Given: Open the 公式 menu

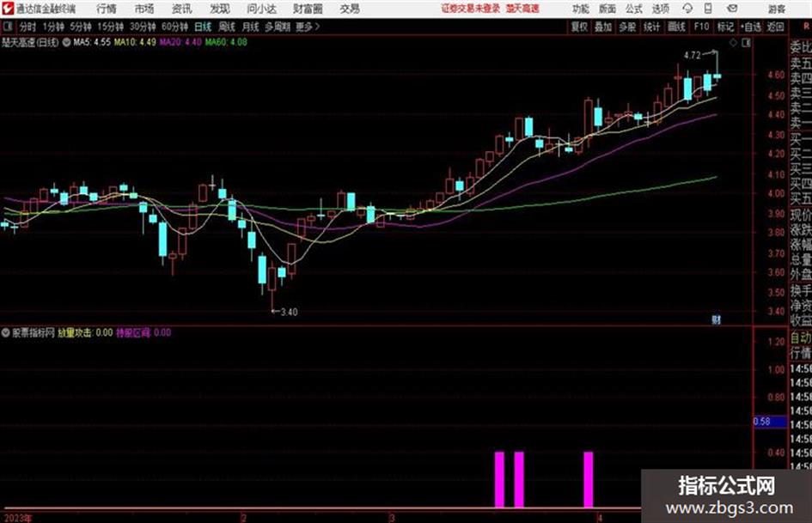Looking at the screenshot, I should pos(633,9).
